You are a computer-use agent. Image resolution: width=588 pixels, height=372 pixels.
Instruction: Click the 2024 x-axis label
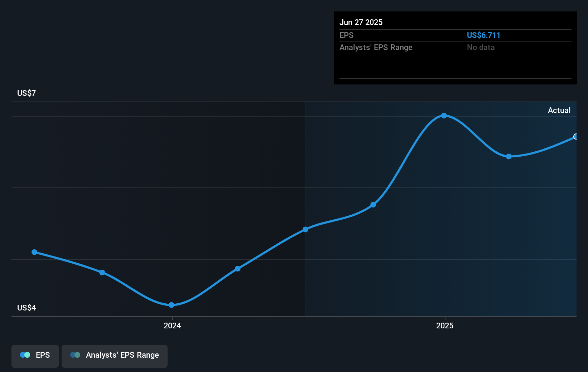172,325
